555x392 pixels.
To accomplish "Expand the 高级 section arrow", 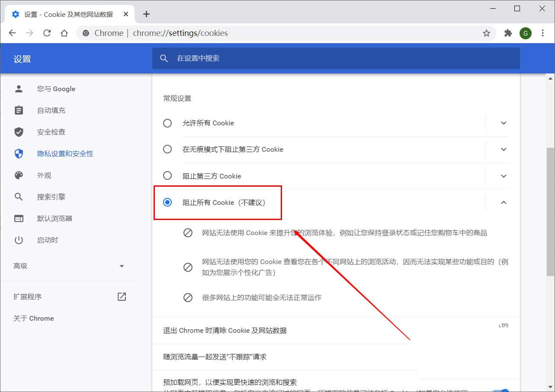I will tap(122, 266).
